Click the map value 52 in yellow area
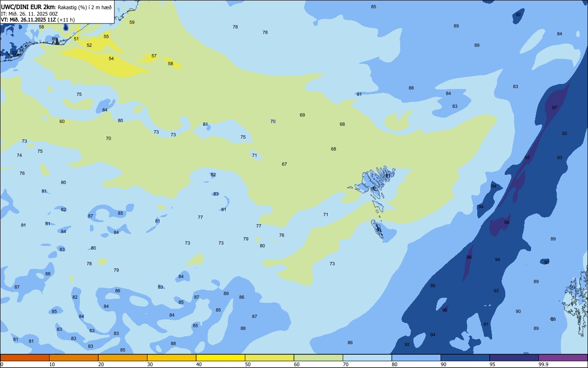588x368 pixels. pyautogui.click(x=89, y=45)
